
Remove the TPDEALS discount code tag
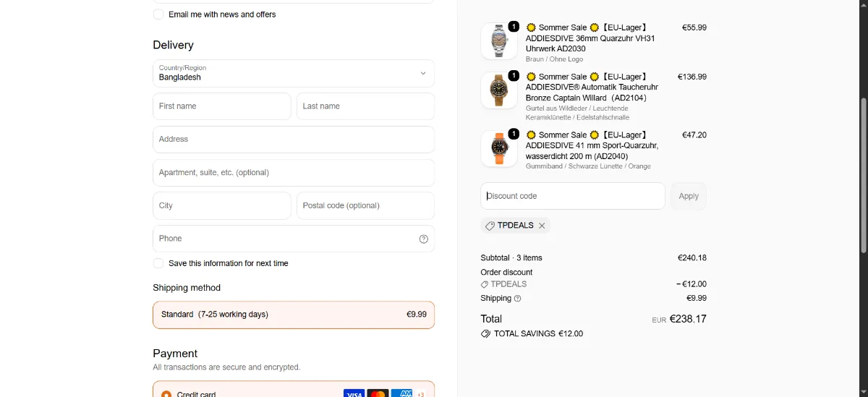[542, 226]
